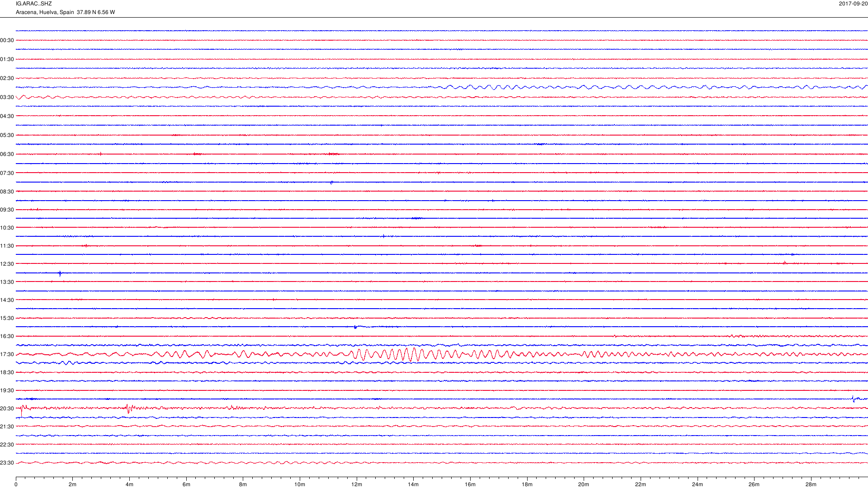Select the 15:30 time label

click(x=7, y=318)
